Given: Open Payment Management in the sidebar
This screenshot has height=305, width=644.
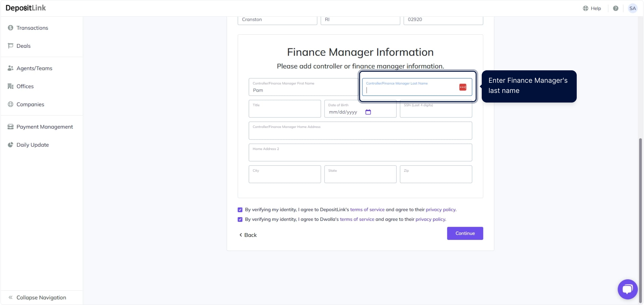Looking at the screenshot, I should click(44, 127).
